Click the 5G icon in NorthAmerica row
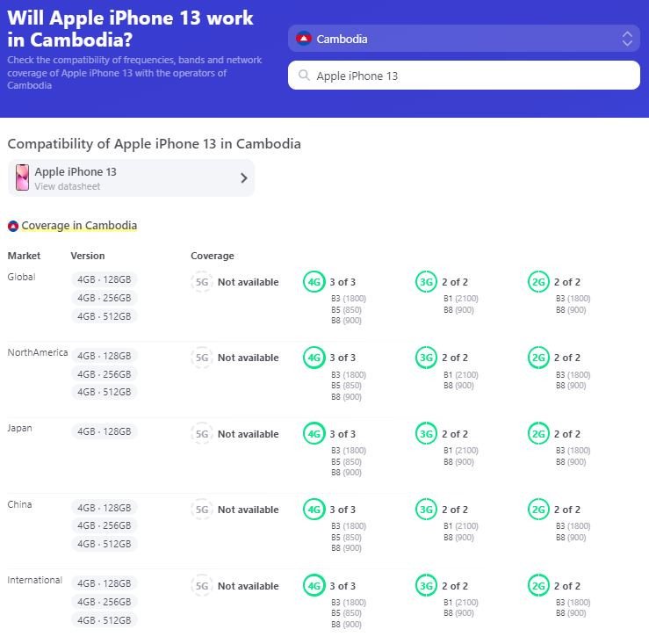 click(202, 358)
